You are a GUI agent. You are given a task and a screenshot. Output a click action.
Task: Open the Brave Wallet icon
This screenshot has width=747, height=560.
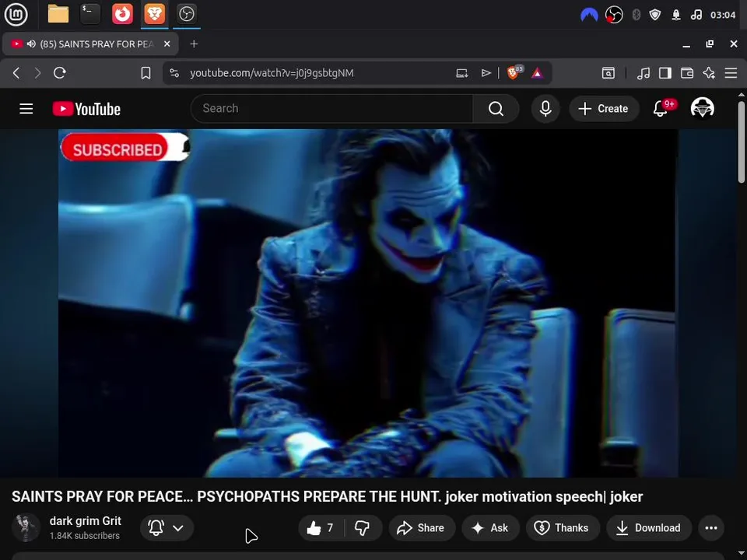[x=687, y=73]
